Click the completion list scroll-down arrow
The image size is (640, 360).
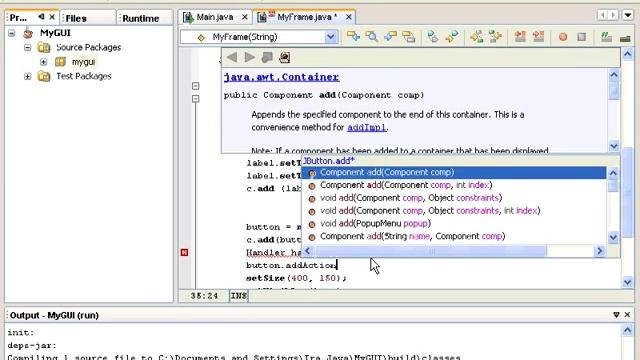[613, 237]
